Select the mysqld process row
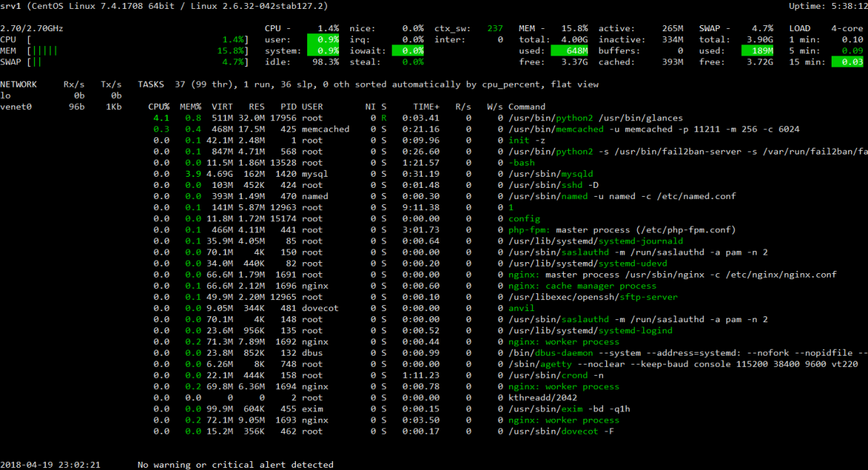Screen dimensions: 868x470 coord(297,173)
